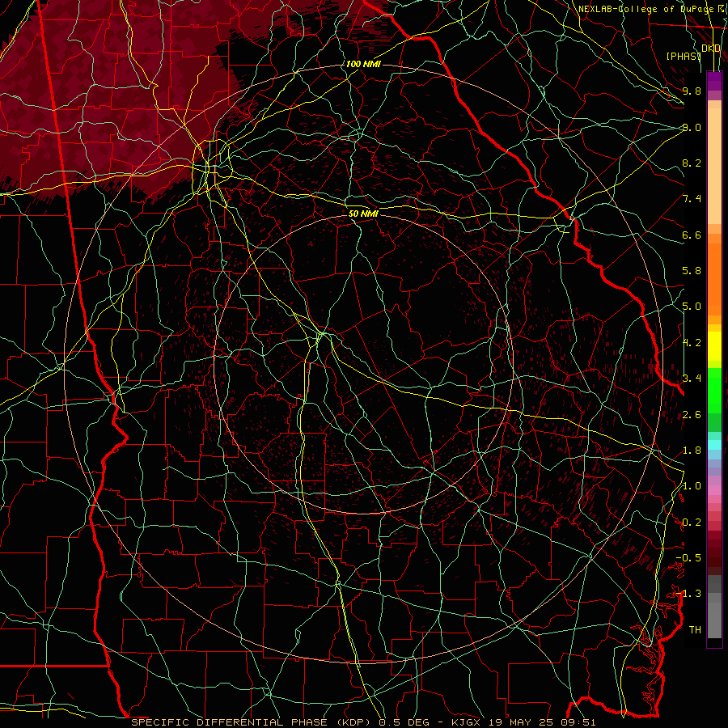
Task: Click the 'TH' threshold label on the scale
Action: click(x=695, y=630)
